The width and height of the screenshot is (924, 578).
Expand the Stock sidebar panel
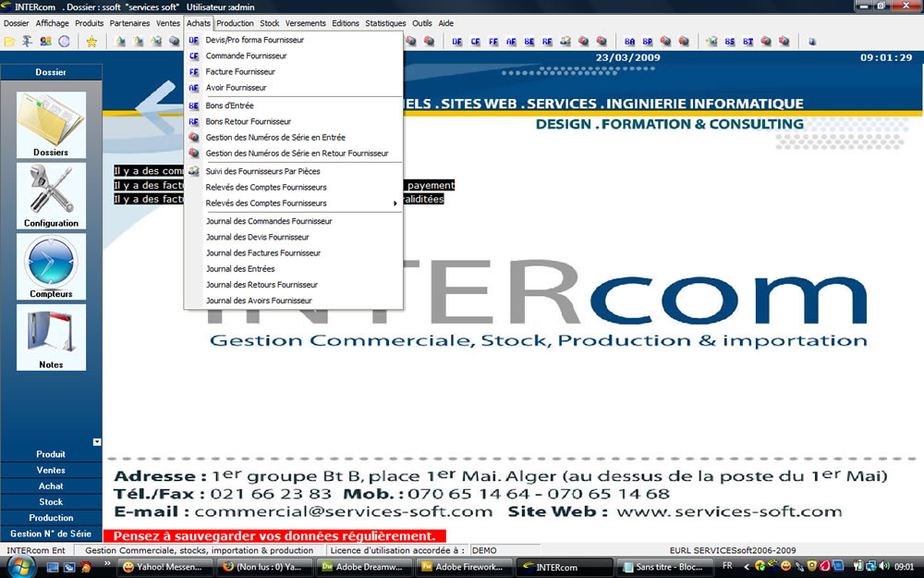click(51, 502)
